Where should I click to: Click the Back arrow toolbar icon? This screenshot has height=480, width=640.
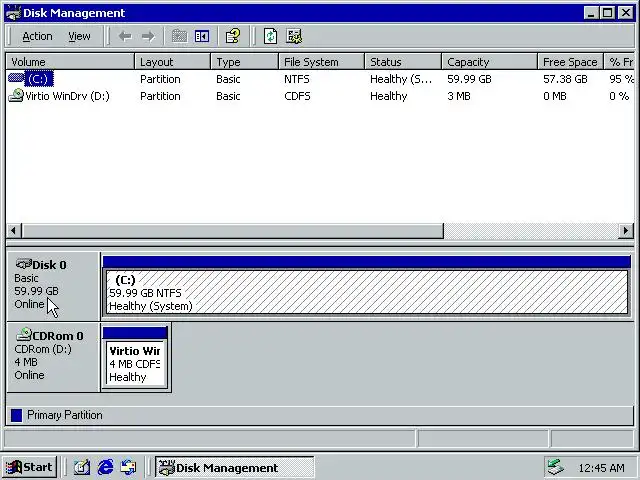(x=125, y=36)
